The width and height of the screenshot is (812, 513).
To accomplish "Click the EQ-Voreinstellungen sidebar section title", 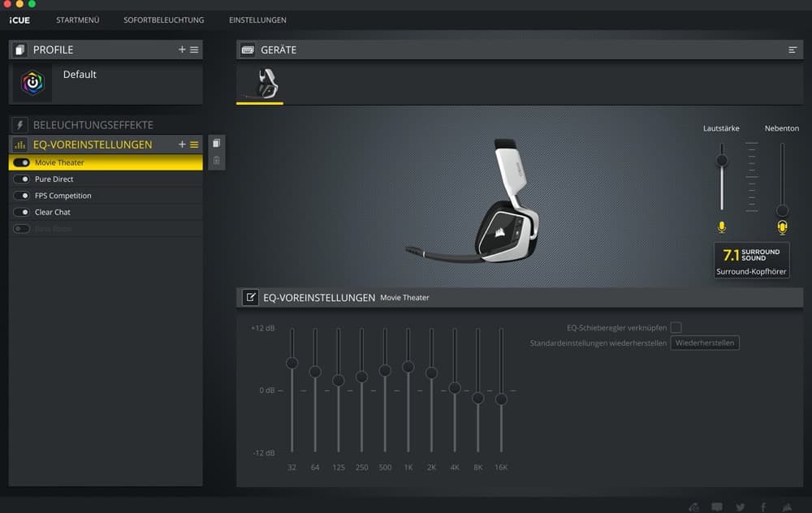I will pyautogui.click(x=93, y=145).
